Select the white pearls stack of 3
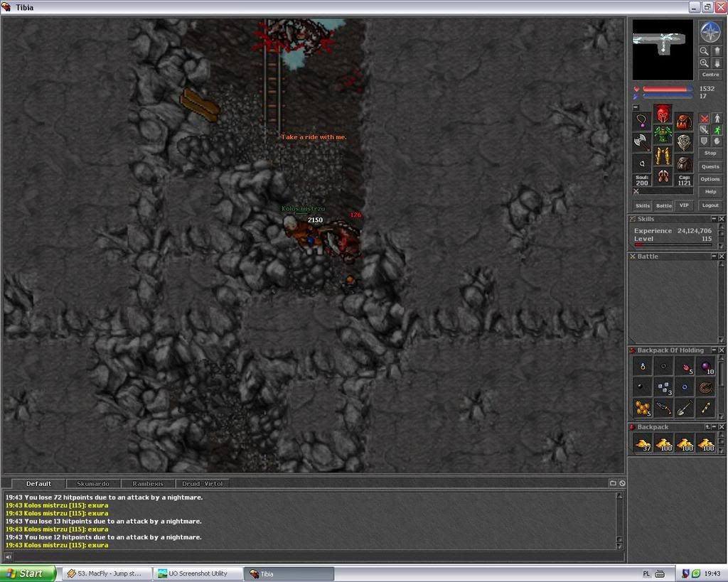728x582 pixels. [x=663, y=387]
